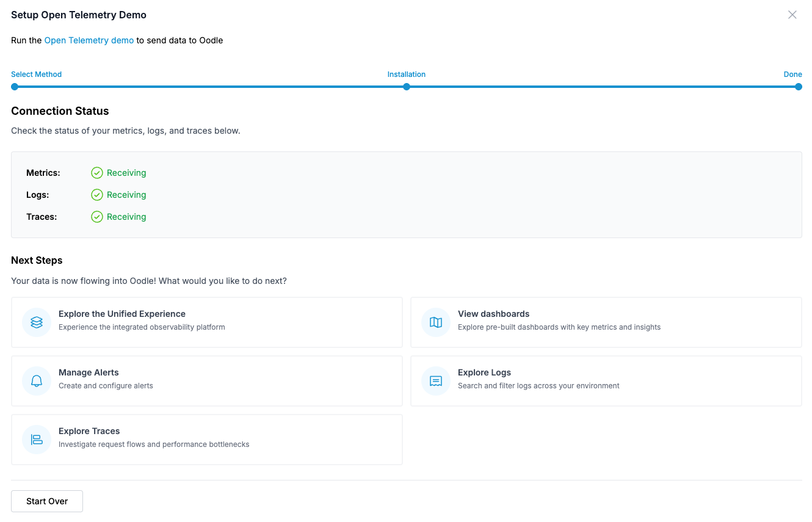Image resolution: width=812 pixels, height=522 pixels.
Task: Click the map icon for View dashboards
Action: pyautogui.click(x=436, y=322)
